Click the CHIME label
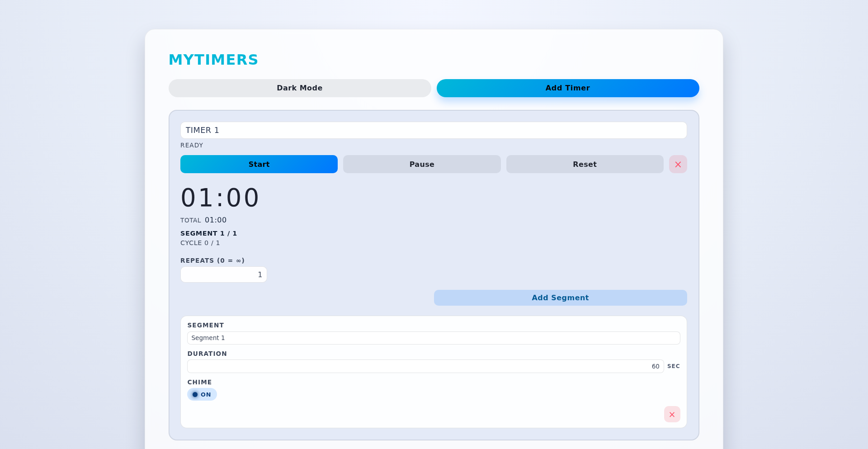The image size is (868, 449). (199, 382)
